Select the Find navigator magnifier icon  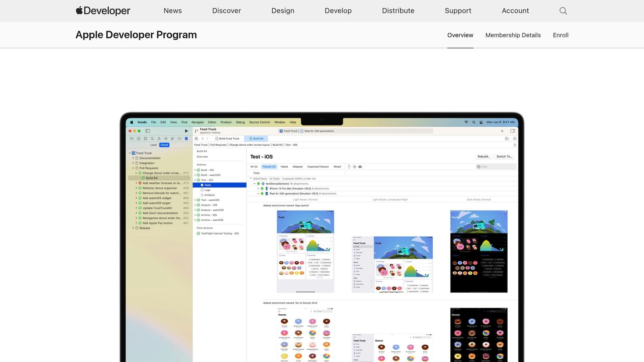(153, 138)
